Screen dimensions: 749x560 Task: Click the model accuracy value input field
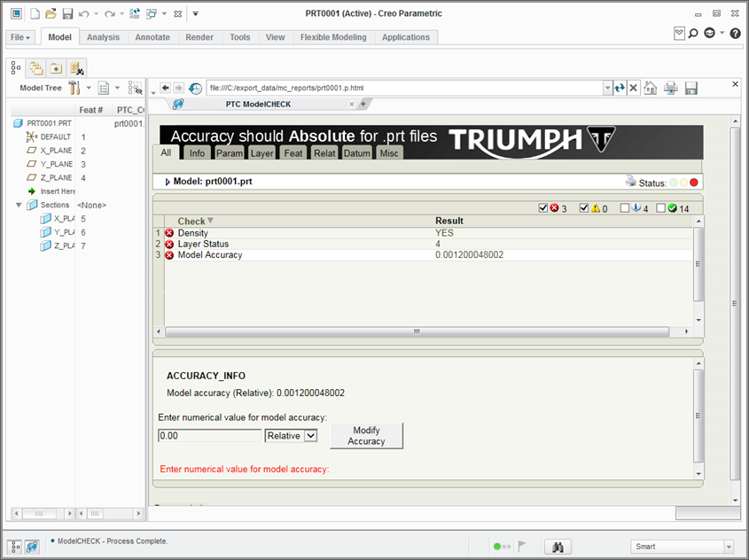pyautogui.click(x=209, y=435)
